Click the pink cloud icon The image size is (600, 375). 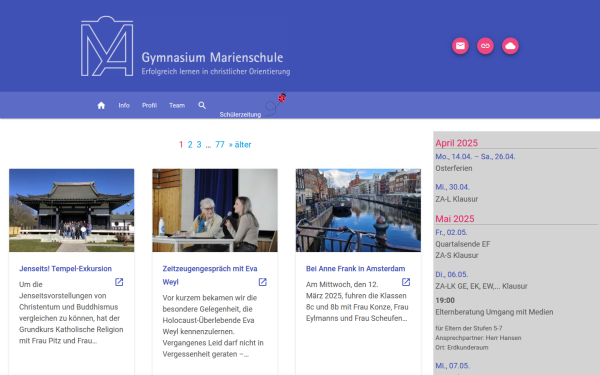(510, 46)
